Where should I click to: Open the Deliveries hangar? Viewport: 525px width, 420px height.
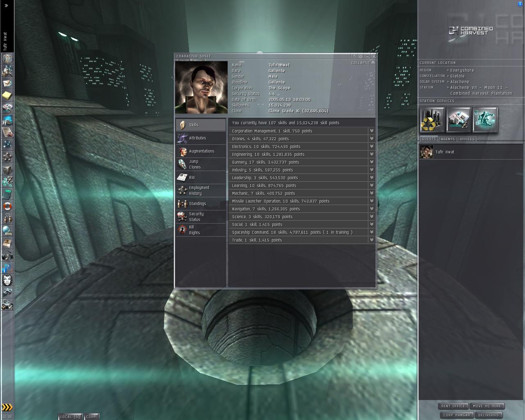tap(488, 415)
